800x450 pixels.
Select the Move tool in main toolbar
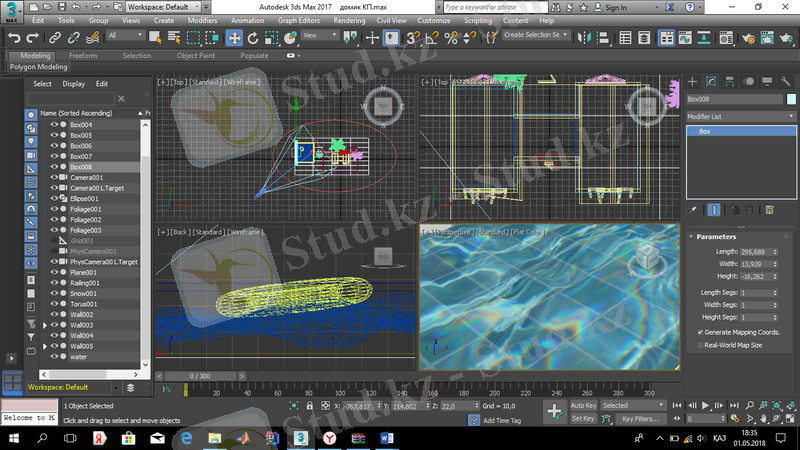pos(235,37)
